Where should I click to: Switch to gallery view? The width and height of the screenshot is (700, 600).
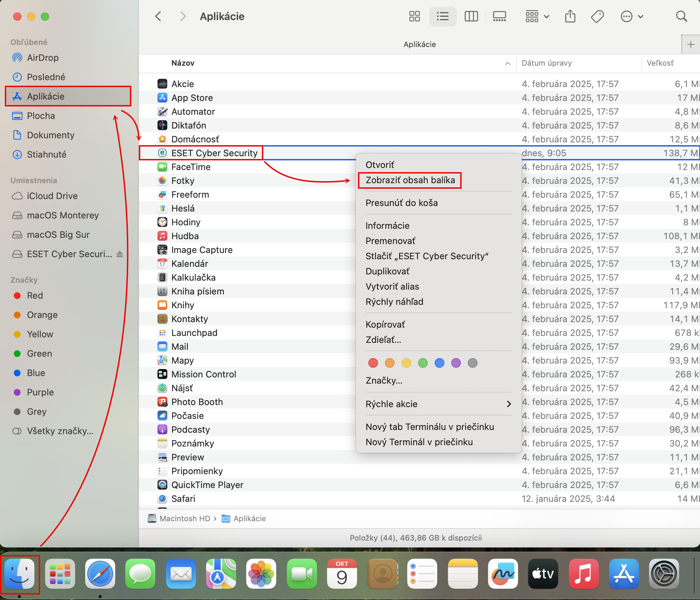[499, 16]
